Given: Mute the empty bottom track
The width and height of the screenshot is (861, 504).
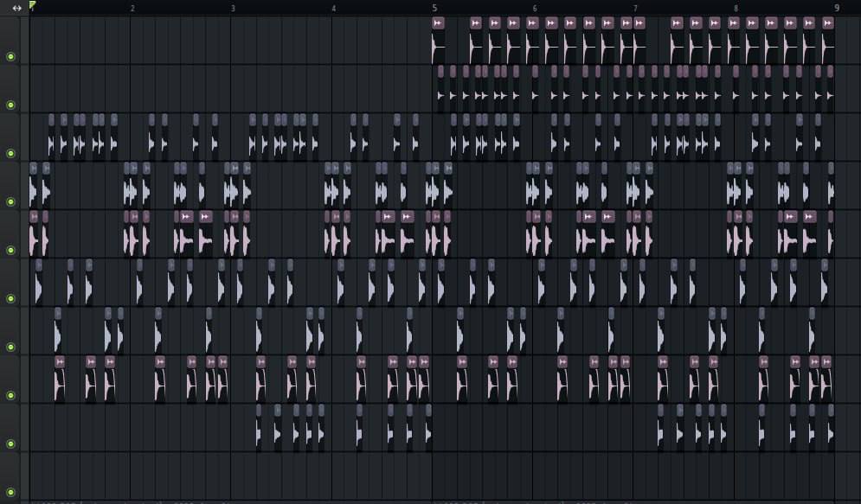Looking at the screenshot, I should click(x=10, y=492).
